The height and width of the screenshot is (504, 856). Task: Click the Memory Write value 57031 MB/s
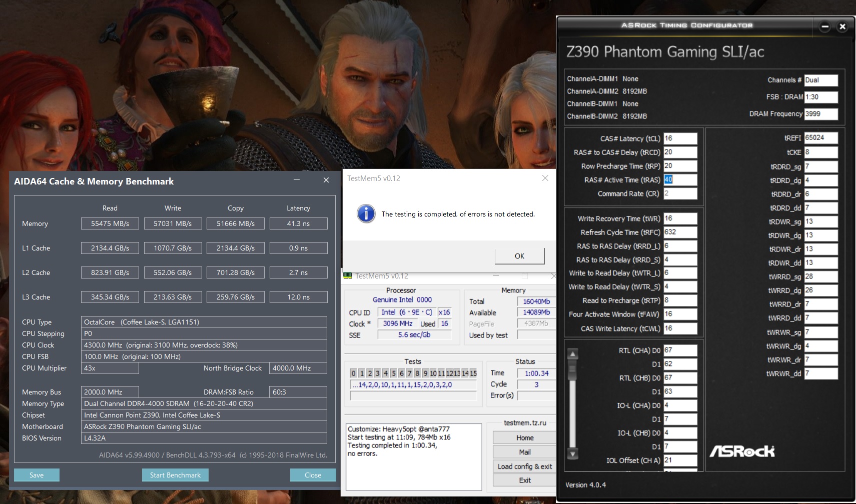[173, 223]
